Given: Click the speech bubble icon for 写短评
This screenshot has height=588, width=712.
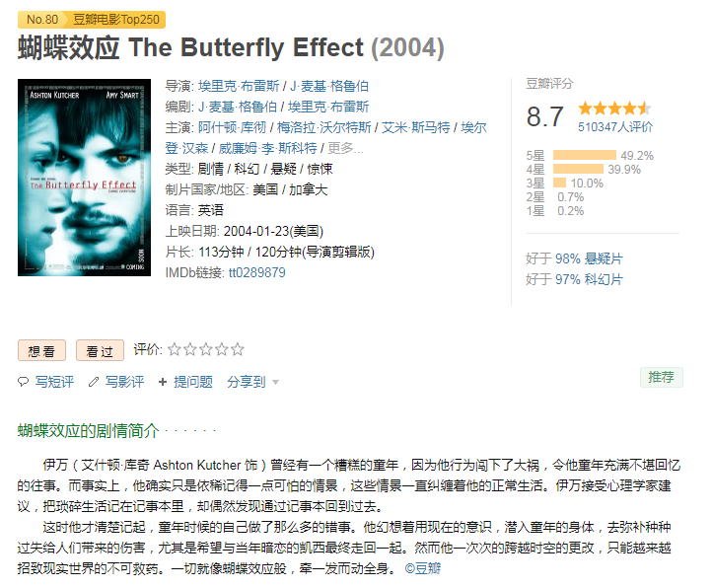Looking at the screenshot, I should point(24,382).
